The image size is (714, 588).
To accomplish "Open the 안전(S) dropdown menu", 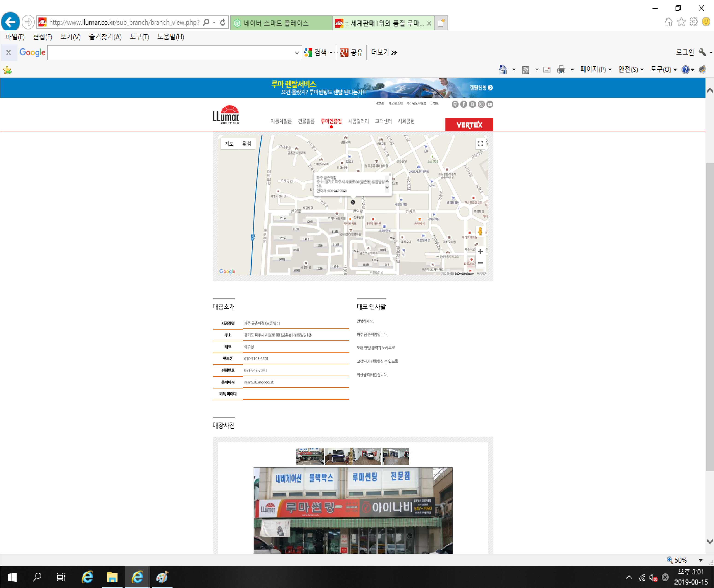I will (631, 70).
